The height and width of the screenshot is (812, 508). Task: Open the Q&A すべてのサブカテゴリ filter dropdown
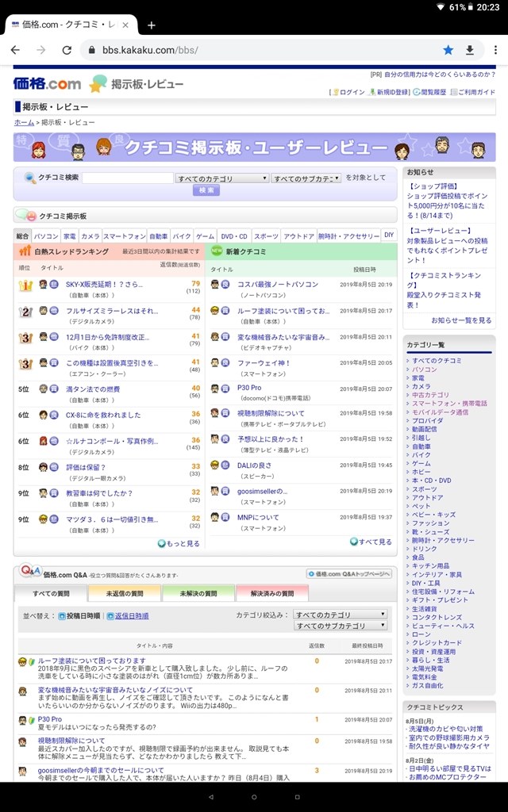pyautogui.click(x=340, y=626)
